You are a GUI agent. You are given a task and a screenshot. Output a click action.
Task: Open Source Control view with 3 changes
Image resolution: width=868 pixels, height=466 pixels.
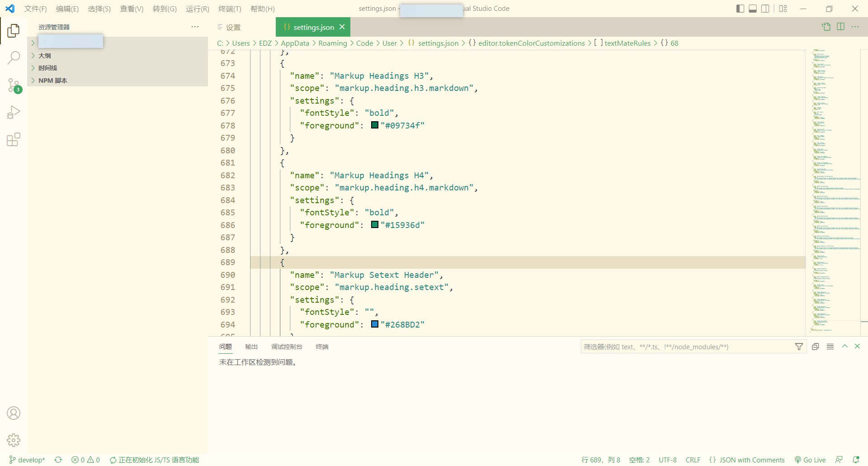click(14, 85)
